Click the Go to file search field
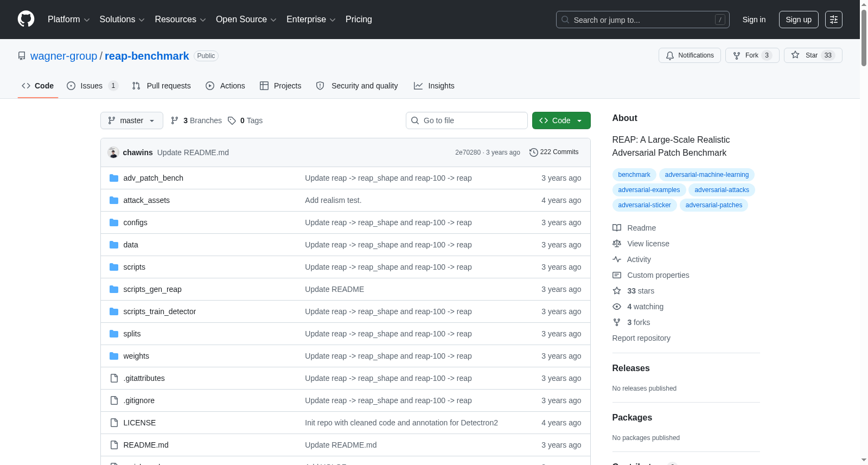This screenshot has height=465, width=868. (467, 120)
